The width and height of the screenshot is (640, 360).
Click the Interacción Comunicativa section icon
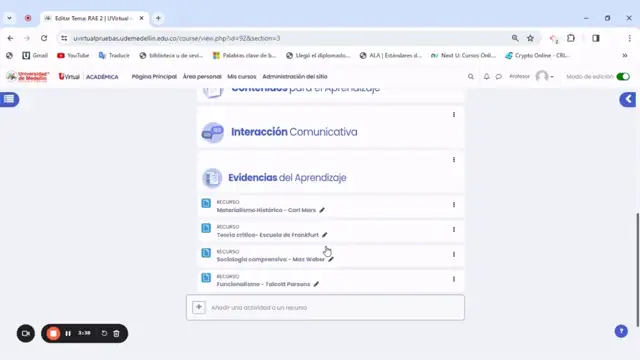[213, 132]
